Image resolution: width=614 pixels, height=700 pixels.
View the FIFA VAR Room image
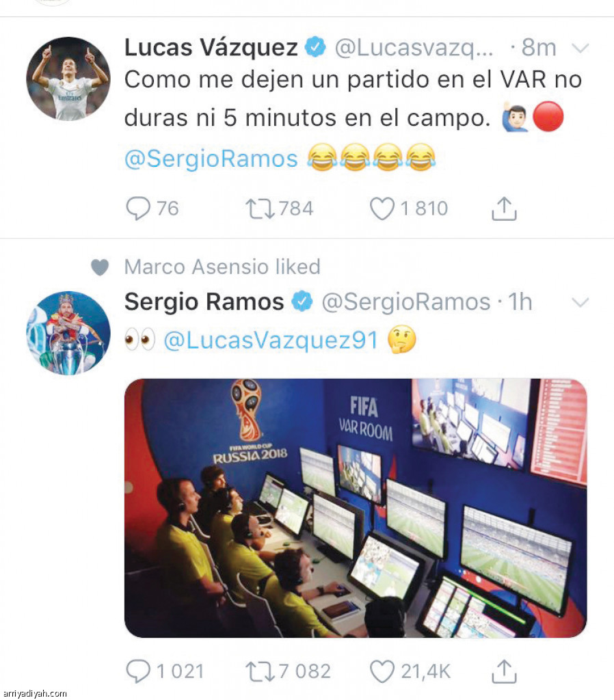[x=356, y=508]
